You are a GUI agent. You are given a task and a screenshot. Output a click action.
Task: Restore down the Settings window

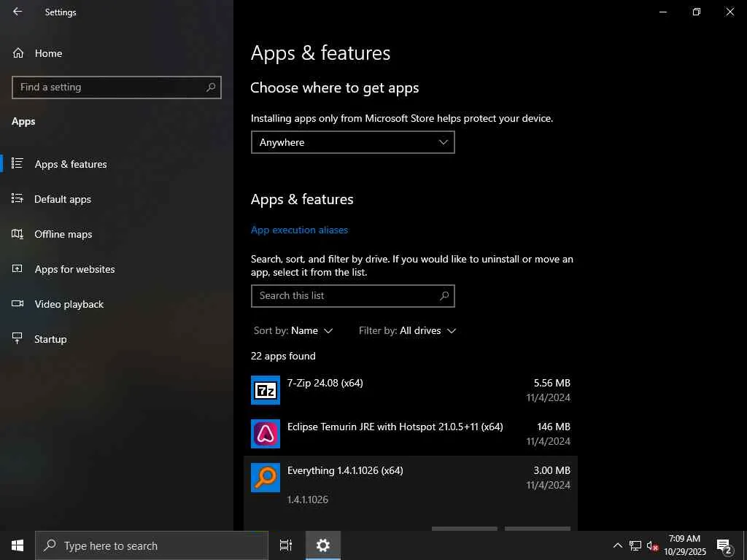(x=696, y=12)
